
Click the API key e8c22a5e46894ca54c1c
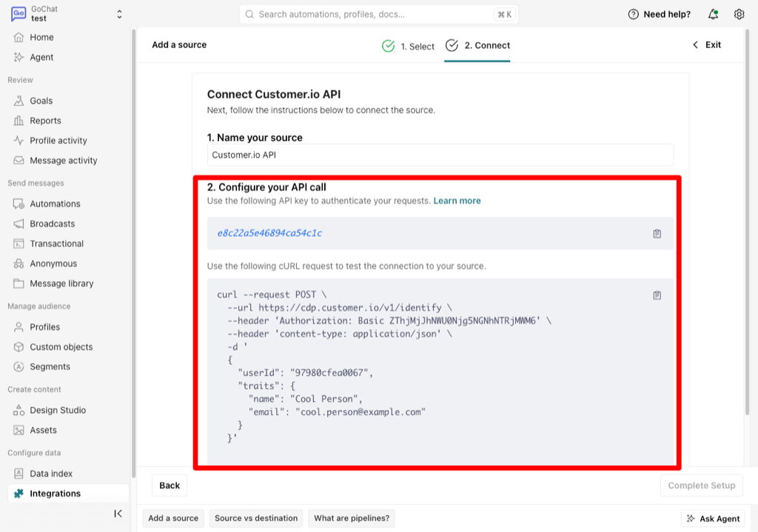269,233
